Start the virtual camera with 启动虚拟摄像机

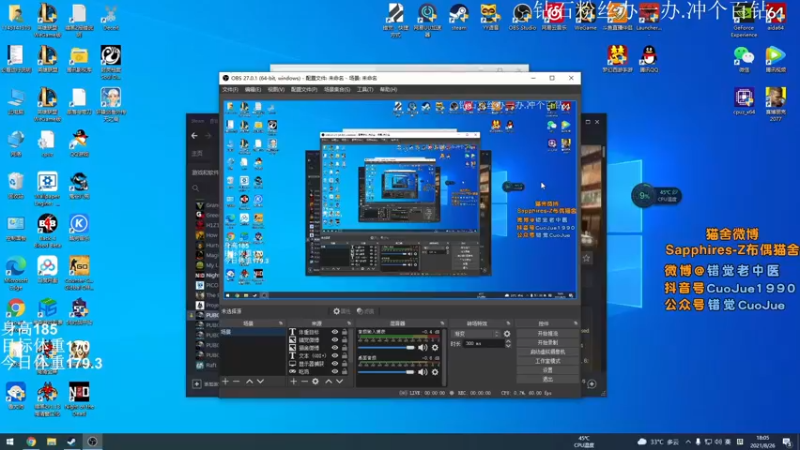(547, 352)
